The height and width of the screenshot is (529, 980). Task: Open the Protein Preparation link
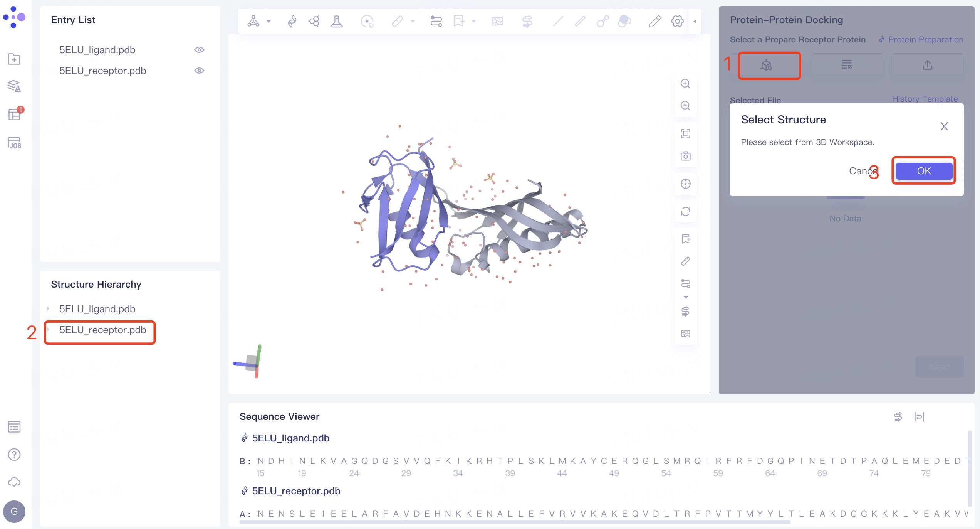coord(925,39)
